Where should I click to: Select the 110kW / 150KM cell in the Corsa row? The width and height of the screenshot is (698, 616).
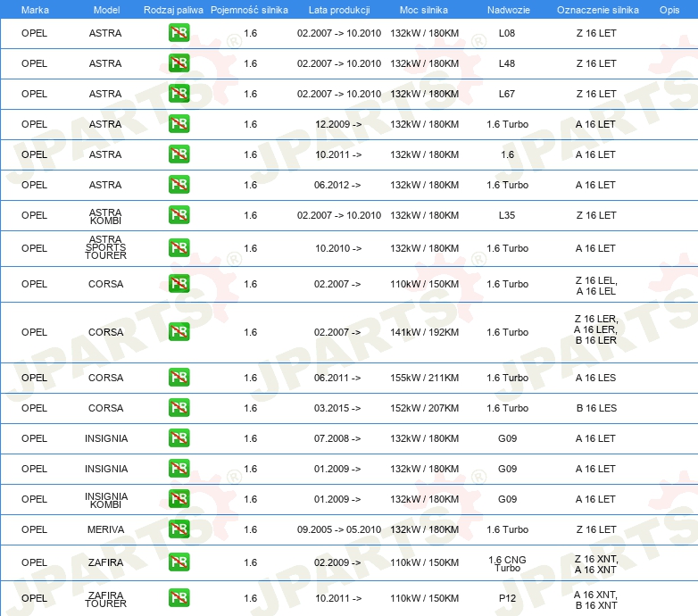424,284
